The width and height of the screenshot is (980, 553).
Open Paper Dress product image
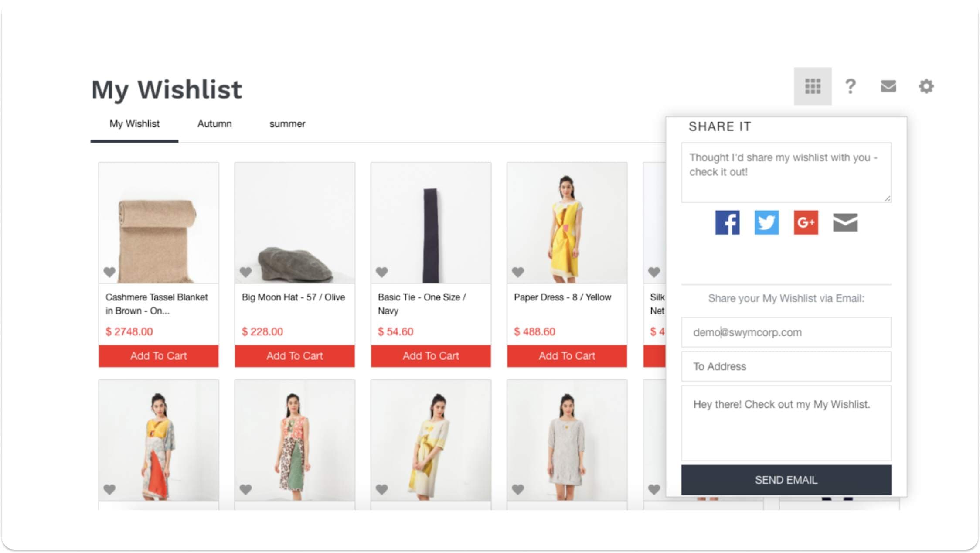(567, 223)
